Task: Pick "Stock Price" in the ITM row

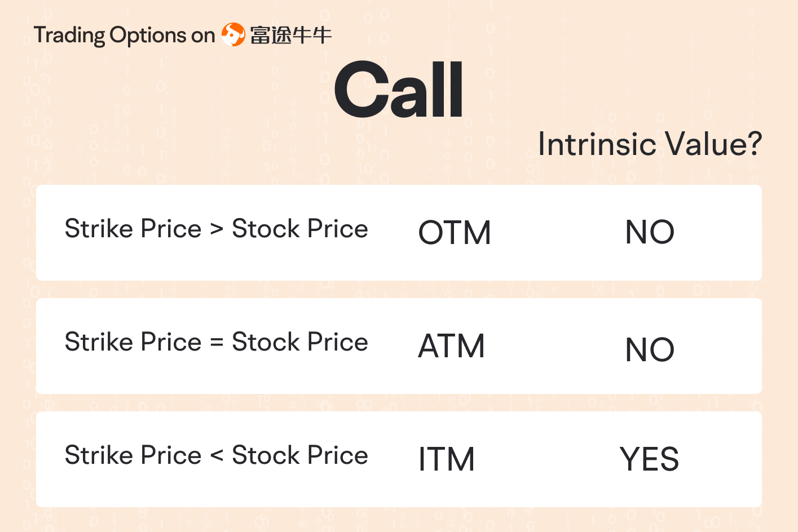Action: point(300,455)
